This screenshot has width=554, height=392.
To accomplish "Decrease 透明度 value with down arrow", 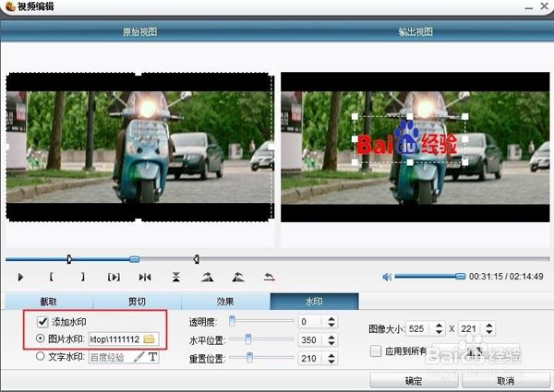I will click(x=331, y=325).
